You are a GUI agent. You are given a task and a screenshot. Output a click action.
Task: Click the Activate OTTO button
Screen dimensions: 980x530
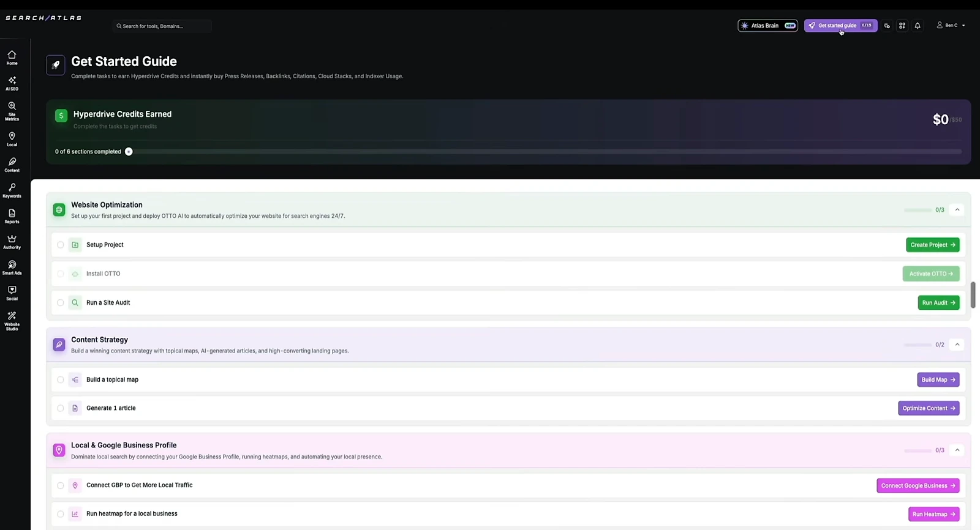tap(930, 274)
